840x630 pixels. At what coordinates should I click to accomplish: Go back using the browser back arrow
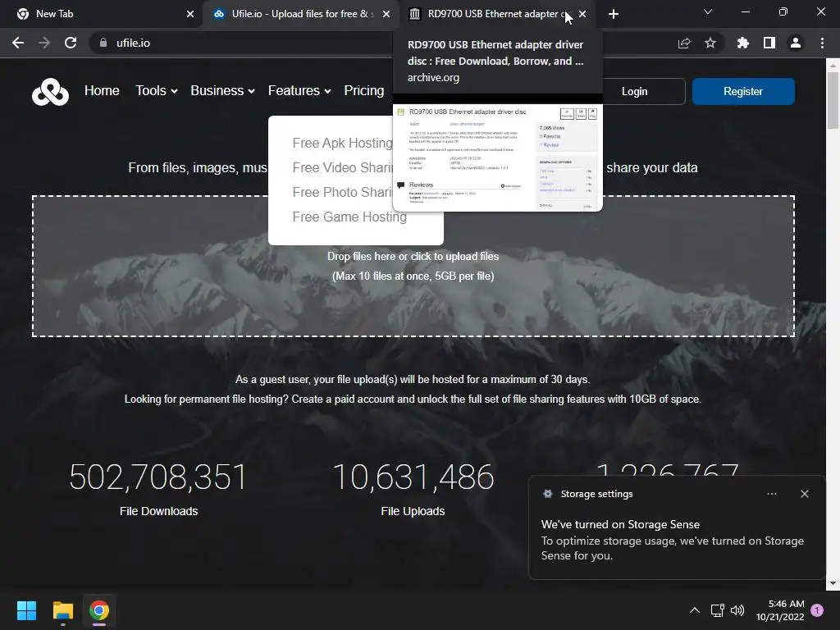[18, 43]
